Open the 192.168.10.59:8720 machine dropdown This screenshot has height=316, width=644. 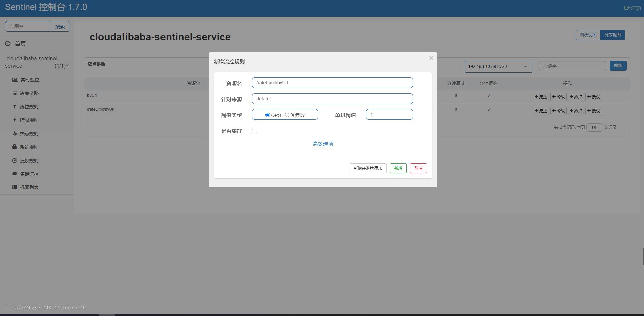pos(498,66)
